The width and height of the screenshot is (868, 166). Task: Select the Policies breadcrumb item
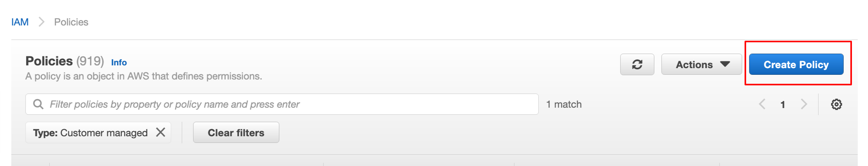tap(71, 22)
